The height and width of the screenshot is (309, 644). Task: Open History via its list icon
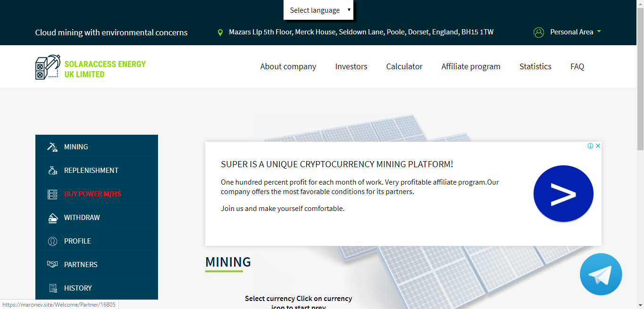(52, 288)
